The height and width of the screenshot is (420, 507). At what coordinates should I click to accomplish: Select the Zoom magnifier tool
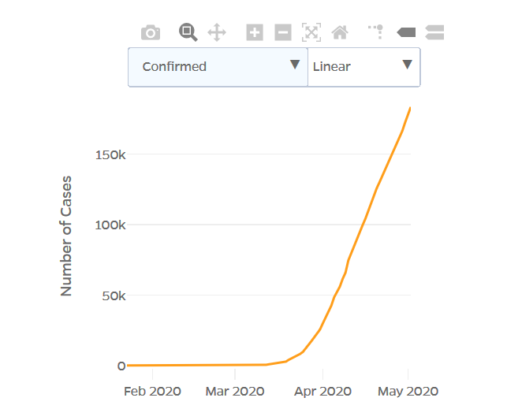tap(188, 32)
